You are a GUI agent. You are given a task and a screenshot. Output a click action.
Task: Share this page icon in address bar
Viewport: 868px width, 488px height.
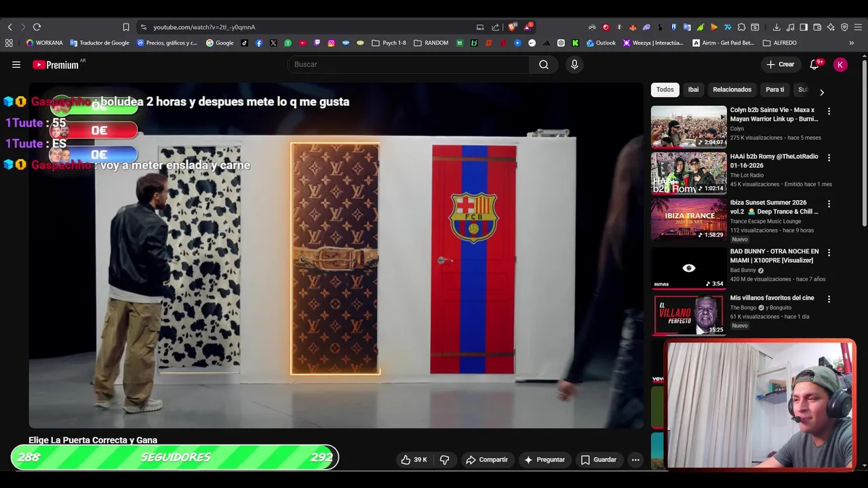click(495, 27)
